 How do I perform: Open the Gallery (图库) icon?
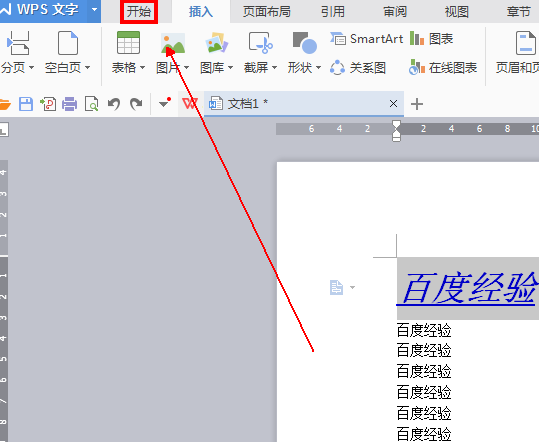[217, 43]
